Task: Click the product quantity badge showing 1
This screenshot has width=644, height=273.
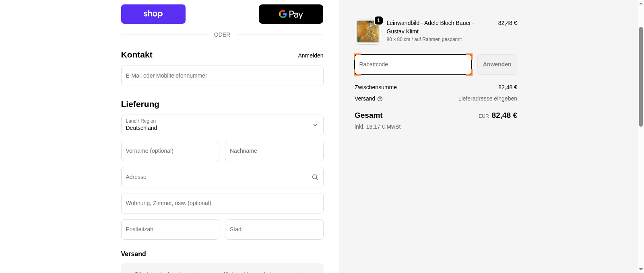Action: [x=379, y=20]
